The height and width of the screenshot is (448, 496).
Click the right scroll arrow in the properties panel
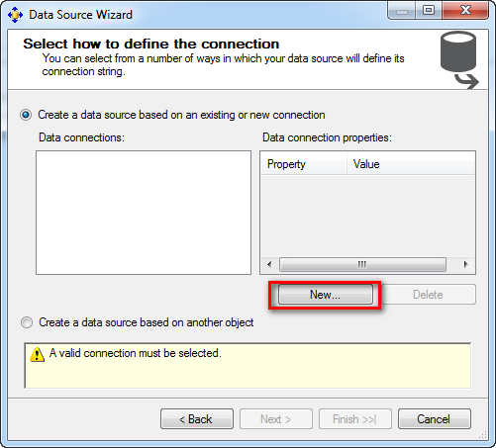click(x=465, y=264)
